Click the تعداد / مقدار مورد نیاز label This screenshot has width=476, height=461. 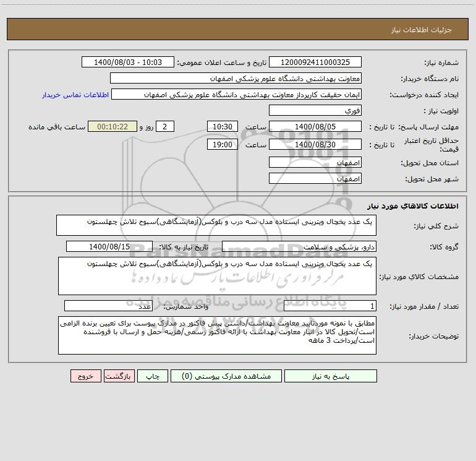coord(424,307)
